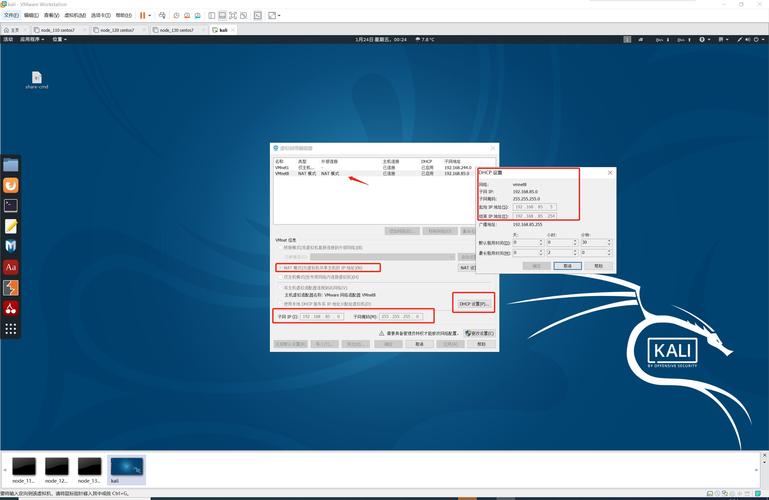
Task: Click the subnet IP input field
Action: [322, 317]
